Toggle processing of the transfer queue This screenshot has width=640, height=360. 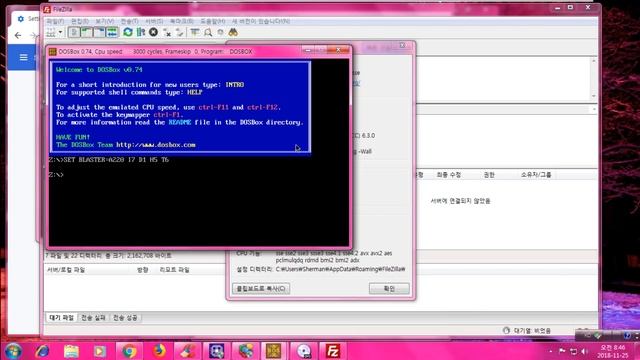(x=141, y=32)
